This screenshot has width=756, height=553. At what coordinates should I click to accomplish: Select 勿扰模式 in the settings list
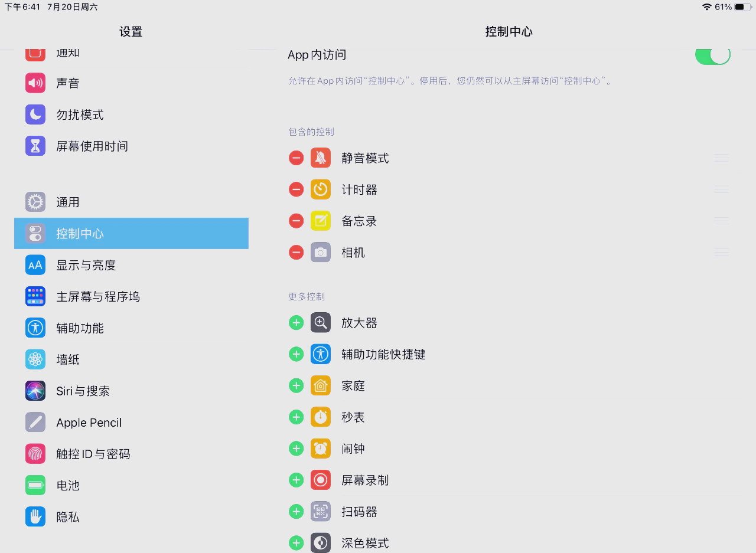(80, 114)
